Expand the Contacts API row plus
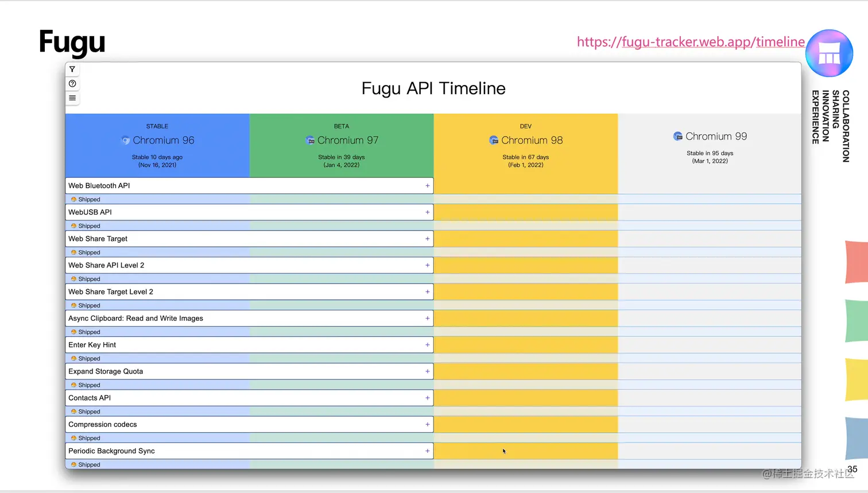Image resolution: width=868 pixels, height=493 pixels. (427, 398)
